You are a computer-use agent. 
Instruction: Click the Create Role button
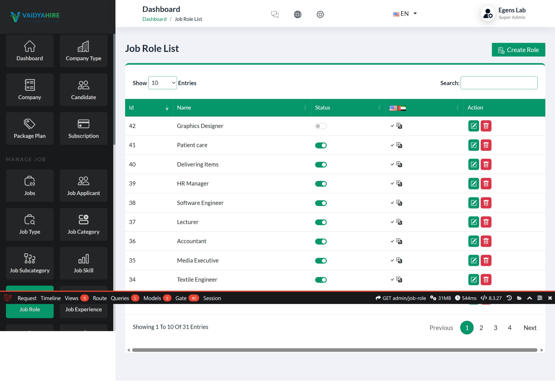pos(518,50)
